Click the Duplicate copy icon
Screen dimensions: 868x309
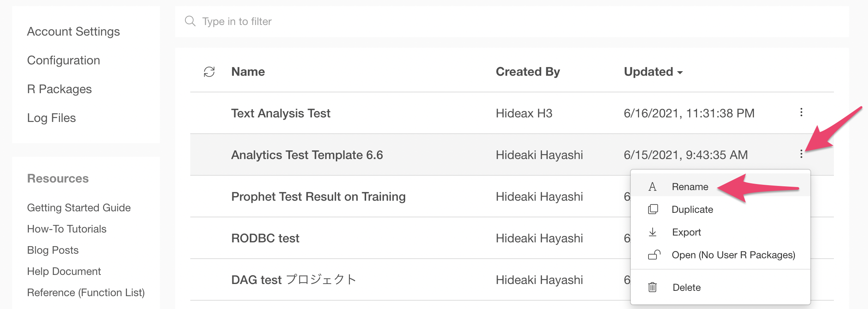[653, 209]
